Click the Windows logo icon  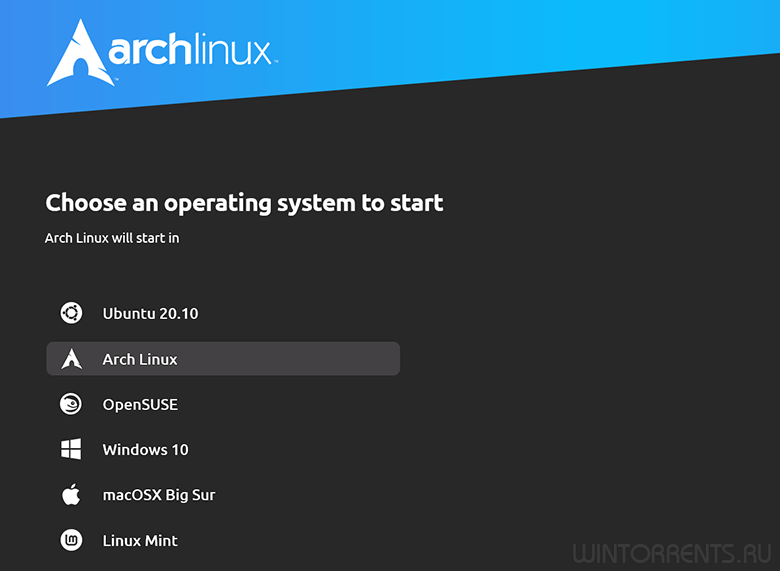(71, 450)
